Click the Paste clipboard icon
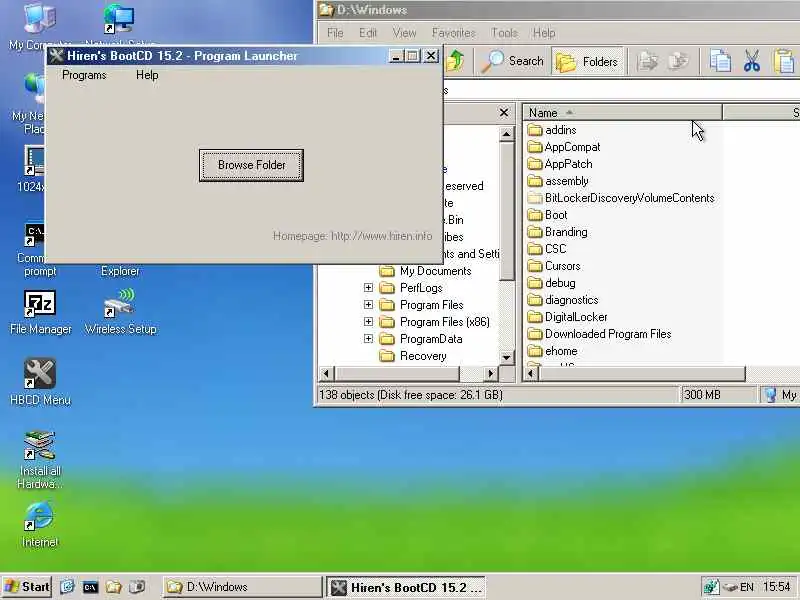The height and width of the screenshot is (600, 800). pos(785,61)
